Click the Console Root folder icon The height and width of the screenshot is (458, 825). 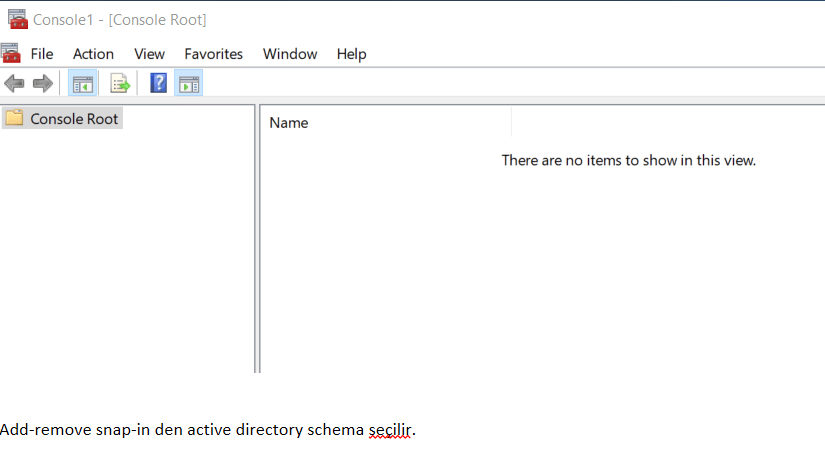14,119
